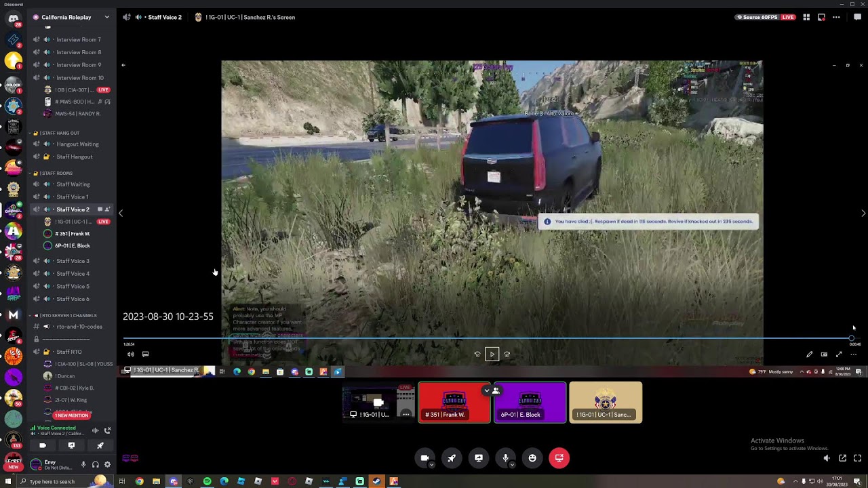Open Sanchez R. participant tile
Viewport: 868px width, 488px height.
(x=606, y=403)
